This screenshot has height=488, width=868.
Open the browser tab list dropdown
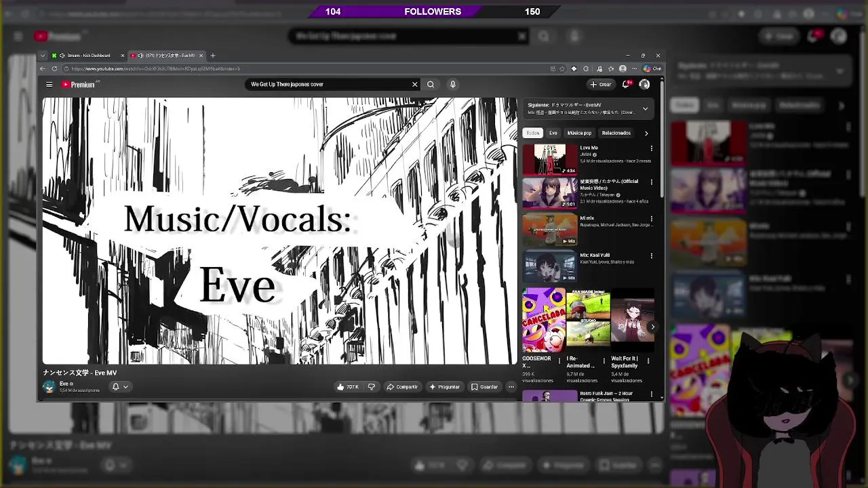(43, 56)
